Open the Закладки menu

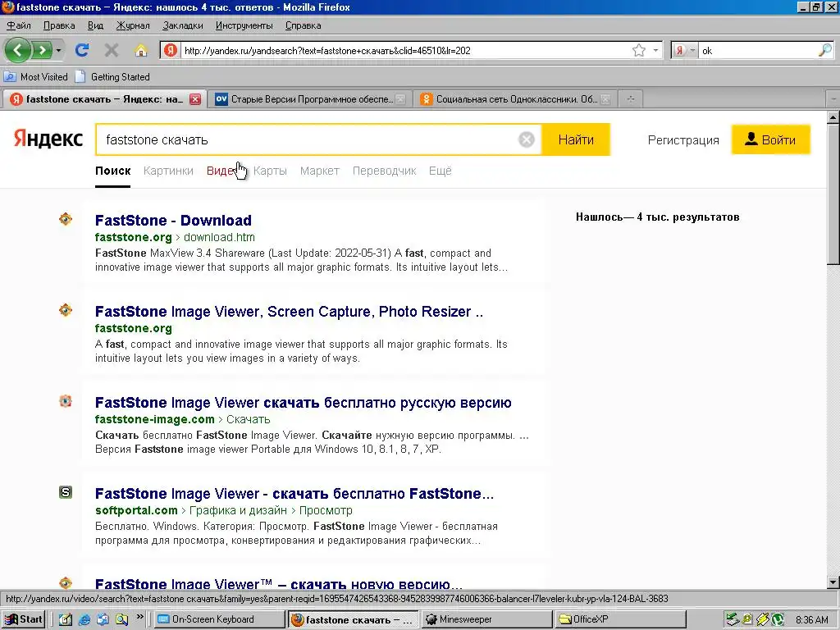(183, 25)
